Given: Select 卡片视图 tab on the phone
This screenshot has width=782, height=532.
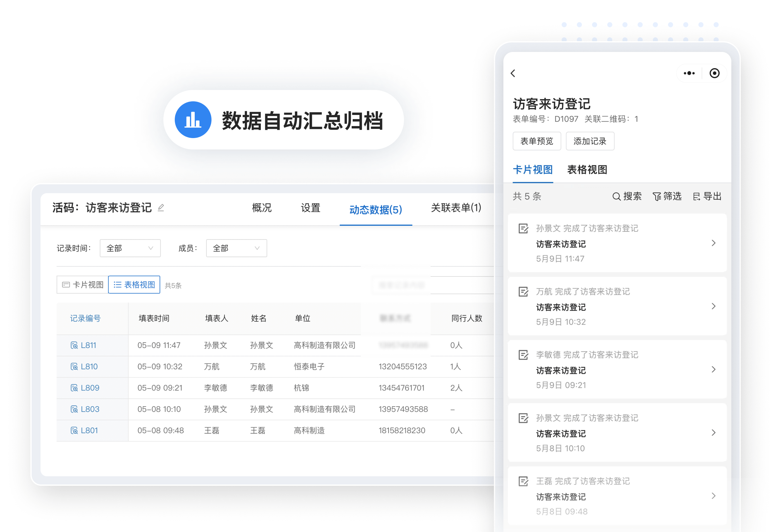Looking at the screenshot, I should click(x=533, y=170).
